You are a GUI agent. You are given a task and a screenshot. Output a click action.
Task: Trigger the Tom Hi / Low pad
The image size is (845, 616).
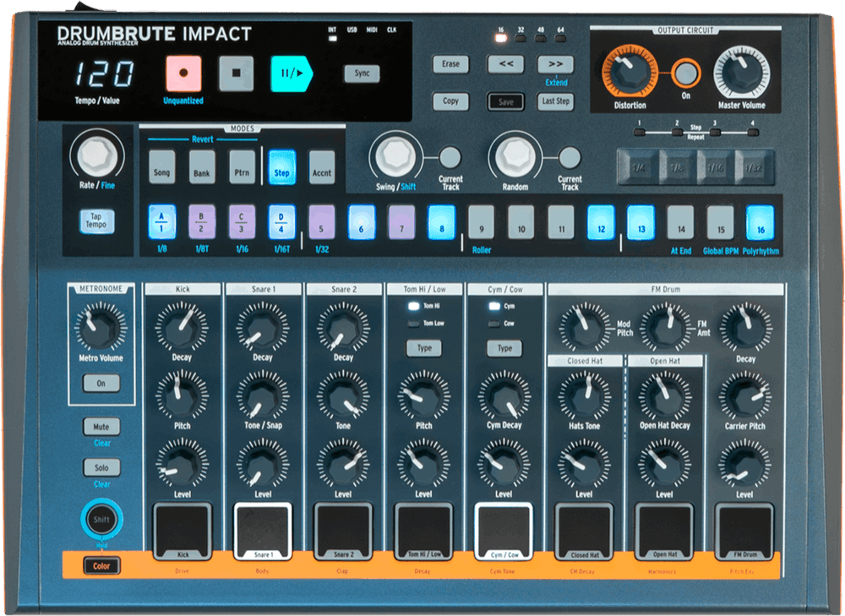tap(423, 532)
